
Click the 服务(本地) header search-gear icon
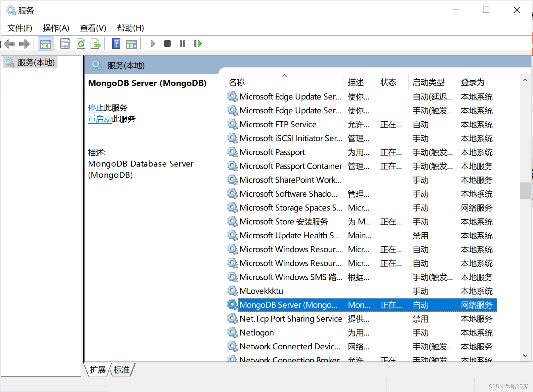pyautogui.click(x=97, y=65)
